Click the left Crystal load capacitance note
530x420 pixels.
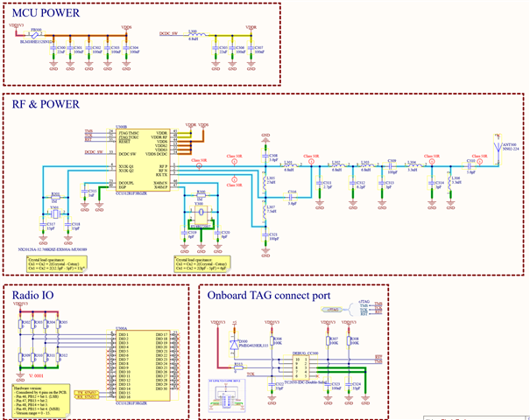coord(57,264)
